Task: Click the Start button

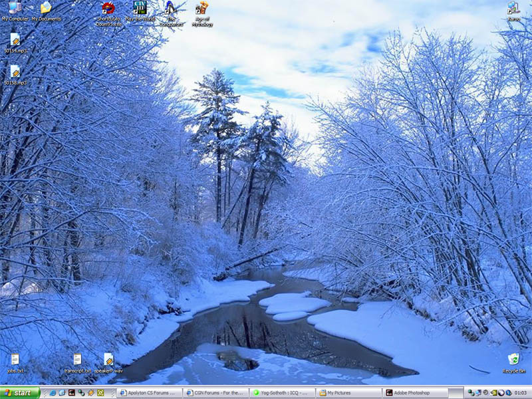Action: click(20, 392)
